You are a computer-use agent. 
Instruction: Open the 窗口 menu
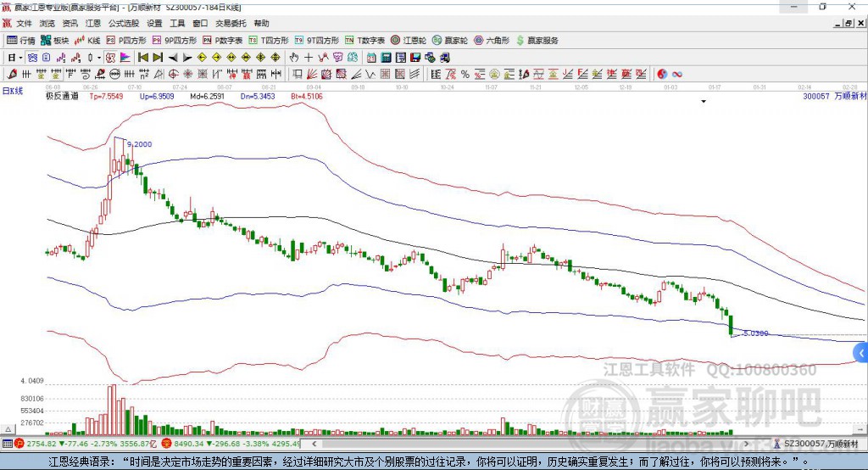(x=200, y=23)
